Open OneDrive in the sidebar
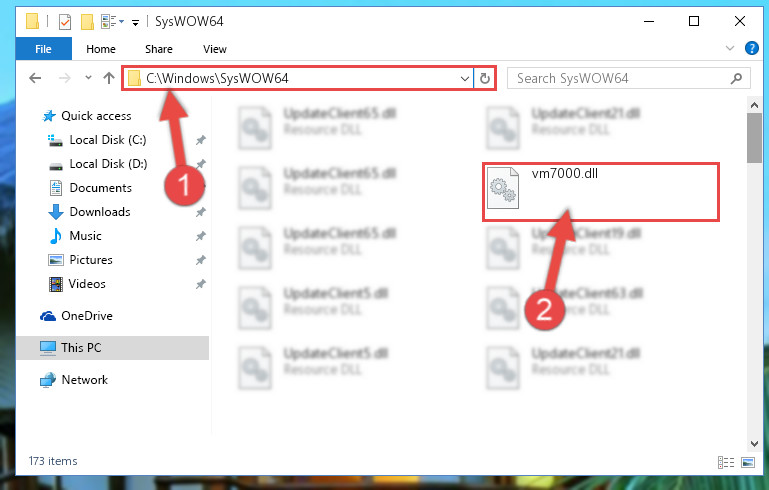The width and height of the screenshot is (769, 490). 87,316
